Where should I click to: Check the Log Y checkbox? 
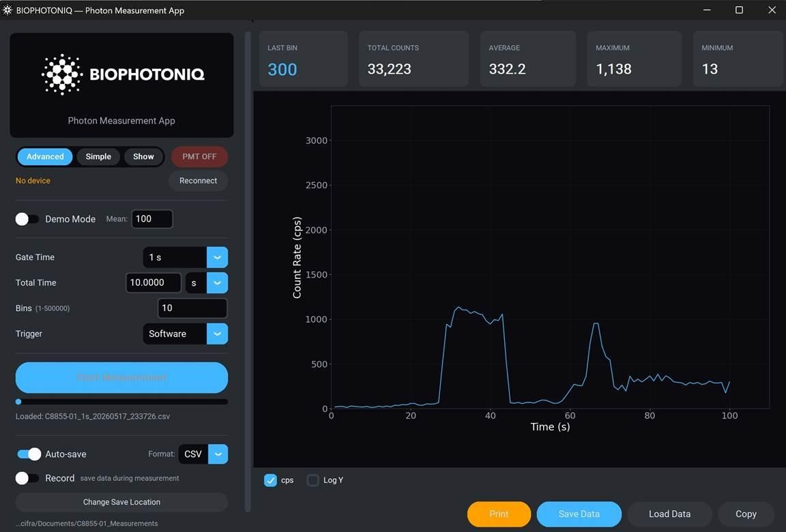coord(312,480)
